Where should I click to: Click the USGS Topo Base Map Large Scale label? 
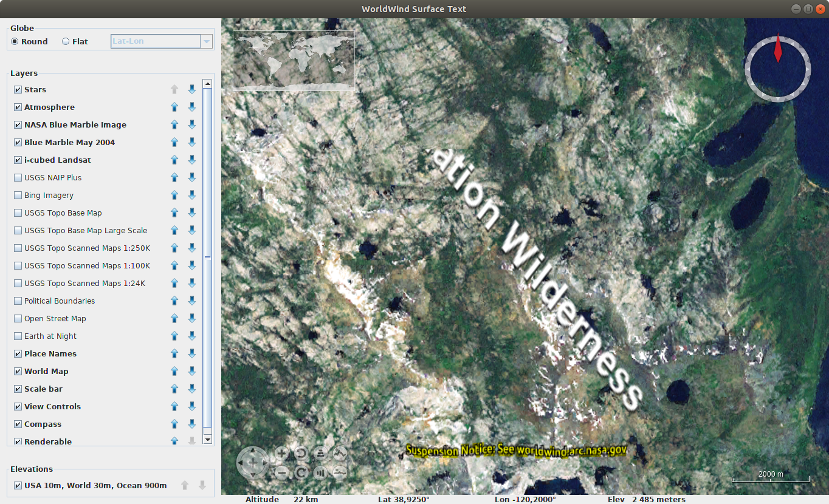click(86, 230)
